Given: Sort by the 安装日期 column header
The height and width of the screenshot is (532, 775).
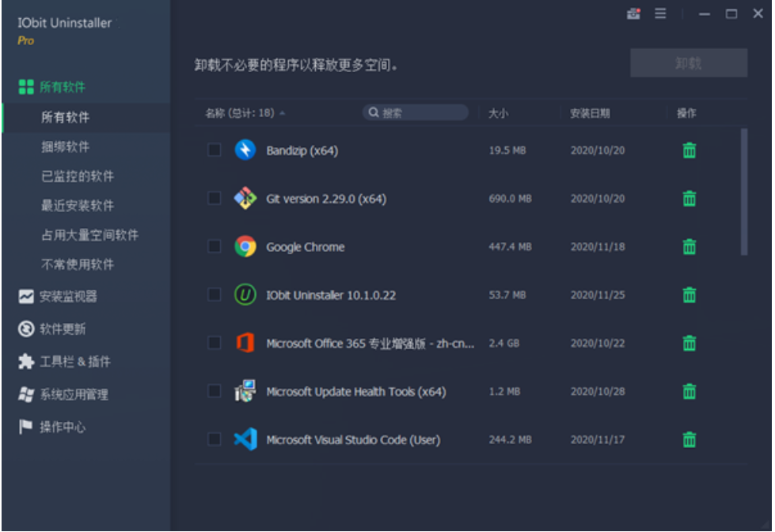Looking at the screenshot, I should (x=590, y=113).
